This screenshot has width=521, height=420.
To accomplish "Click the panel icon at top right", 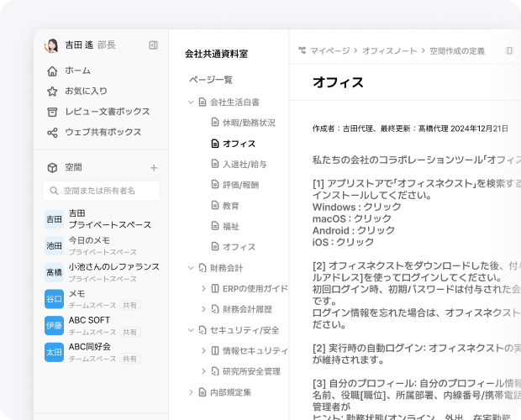I will (509, 50).
